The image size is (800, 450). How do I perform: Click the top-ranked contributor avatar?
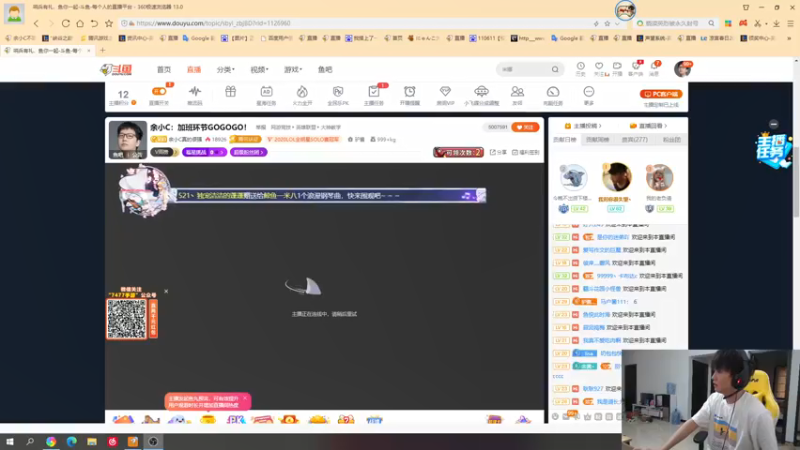(616, 177)
